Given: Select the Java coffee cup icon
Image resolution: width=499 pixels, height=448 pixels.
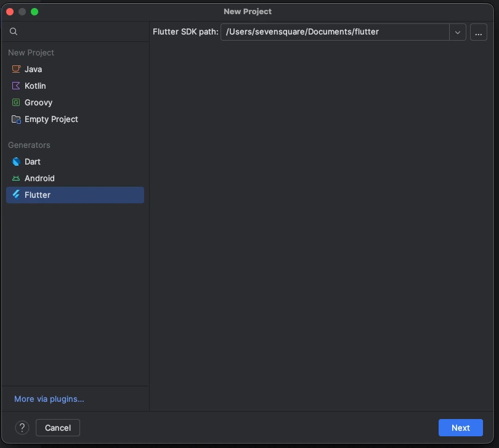Looking at the screenshot, I should coord(16,70).
